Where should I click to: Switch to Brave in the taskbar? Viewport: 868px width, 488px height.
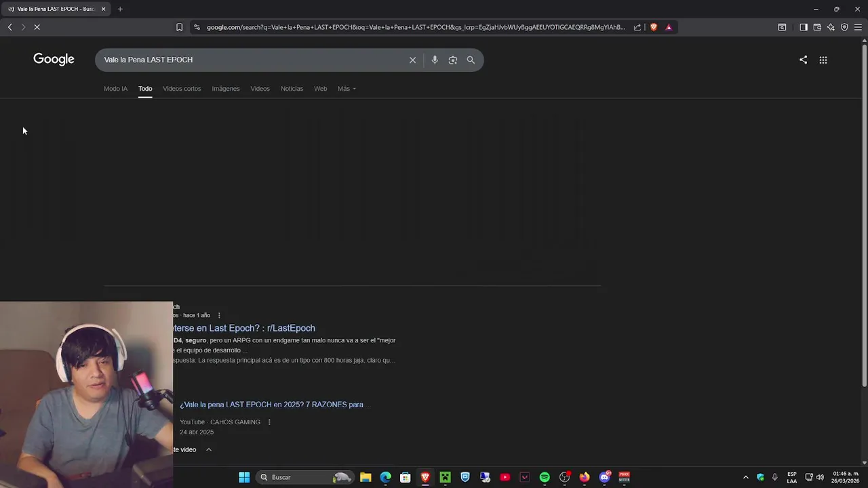click(425, 477)
